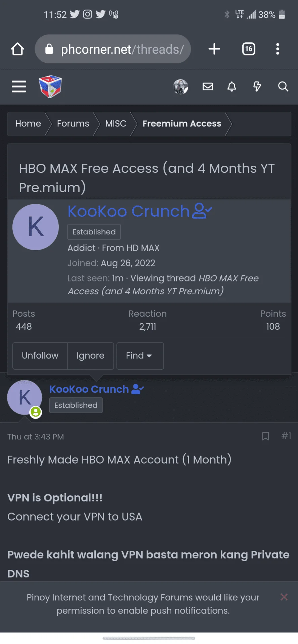The width and height of the screenshot is (298, 644).
Task: Dismiss the push notification permission banner
Action: point(284,597)
